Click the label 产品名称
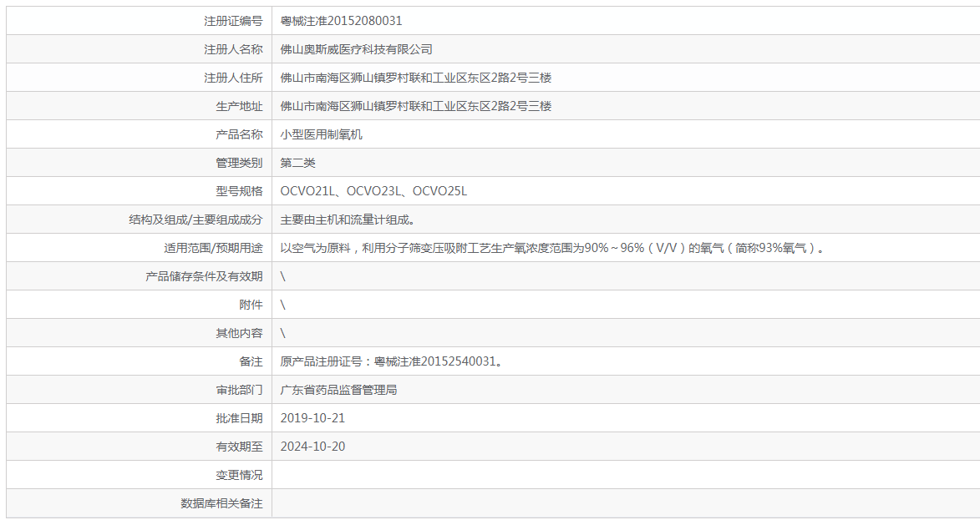Screen dimensions: 980x520 click(x=240, y=134)
